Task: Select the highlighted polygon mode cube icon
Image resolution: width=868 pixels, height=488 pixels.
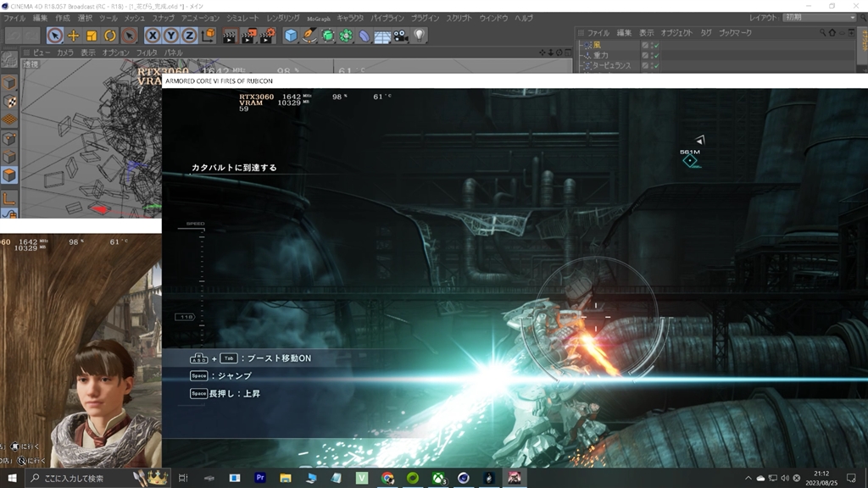Action: click(x=8, y=175)
